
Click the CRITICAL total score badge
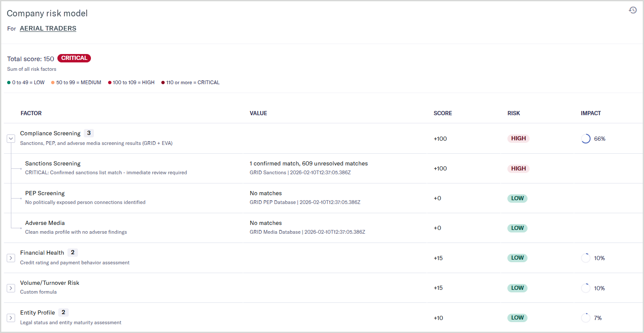coord(74,58)
